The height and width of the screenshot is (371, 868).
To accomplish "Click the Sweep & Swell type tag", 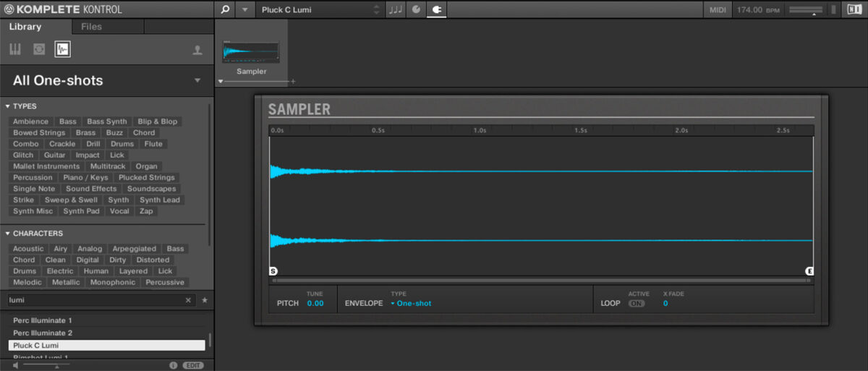I will tap(71, 200).
